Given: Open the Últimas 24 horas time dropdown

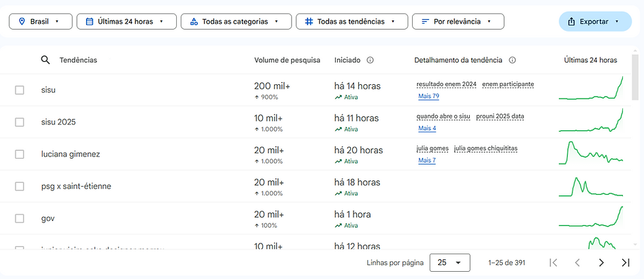Looking at the screenshot, I should click(x=126, y=22).
